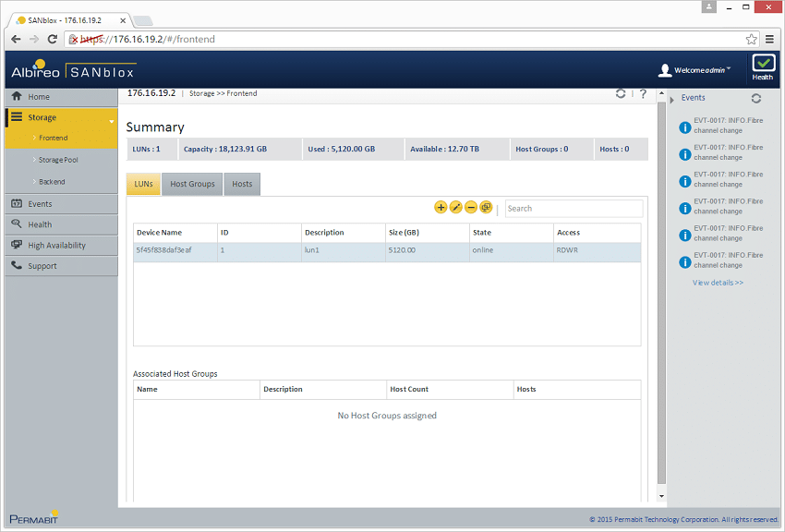The image size is (785, 532).
Task: Click the Search input field
Action: pos(574,208)
